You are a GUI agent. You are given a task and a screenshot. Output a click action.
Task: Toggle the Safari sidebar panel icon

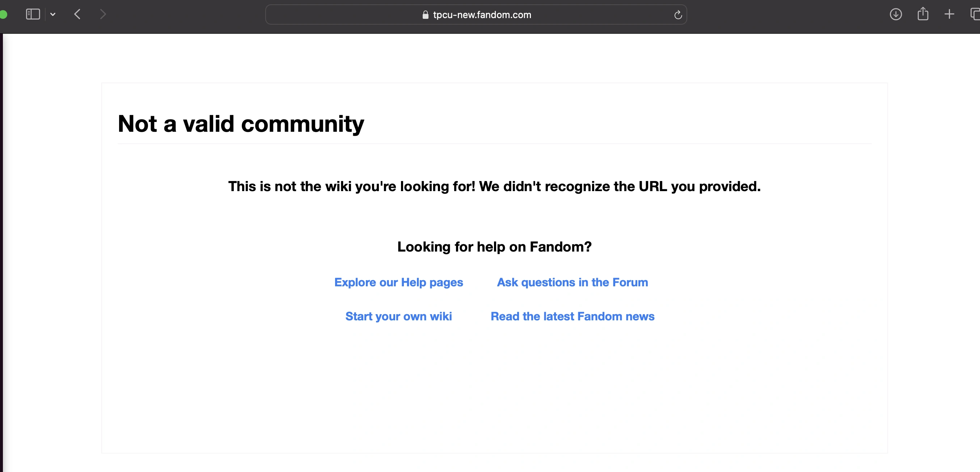tap(33, 14)
